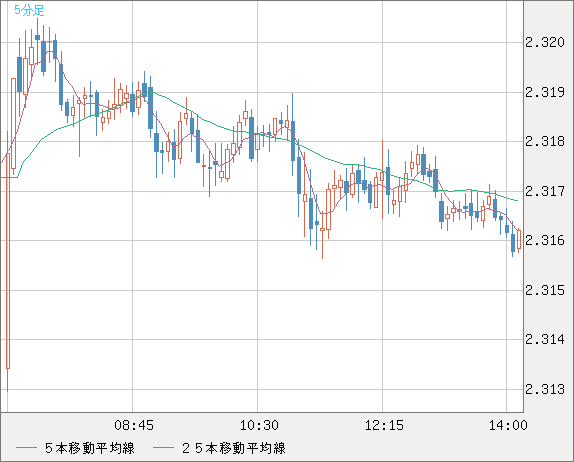This screenshot has height=462, width=574.
Task: Click the last orange candlestick near 2.316
Action: click(519, 240)
